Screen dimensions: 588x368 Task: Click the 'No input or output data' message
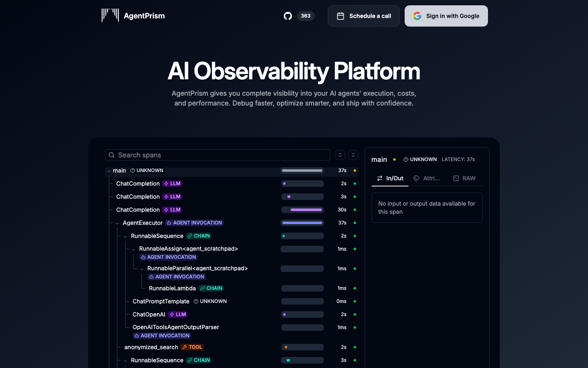tap(427, 208)
